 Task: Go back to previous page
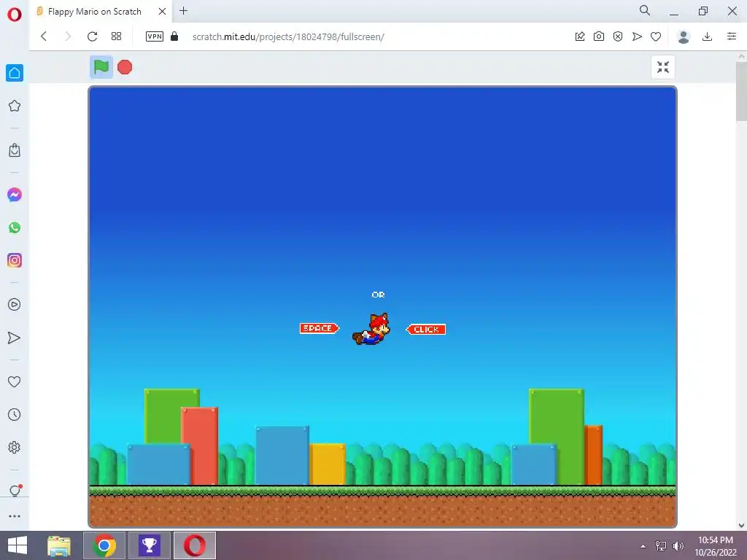[44, 36]
